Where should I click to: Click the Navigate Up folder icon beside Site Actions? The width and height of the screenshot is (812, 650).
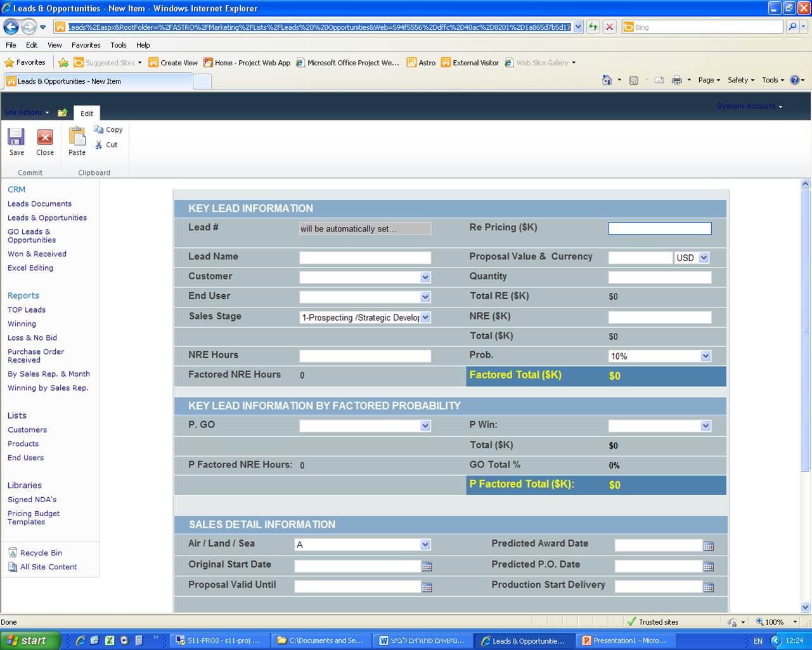pyautogui.click(x=62, y=112)
